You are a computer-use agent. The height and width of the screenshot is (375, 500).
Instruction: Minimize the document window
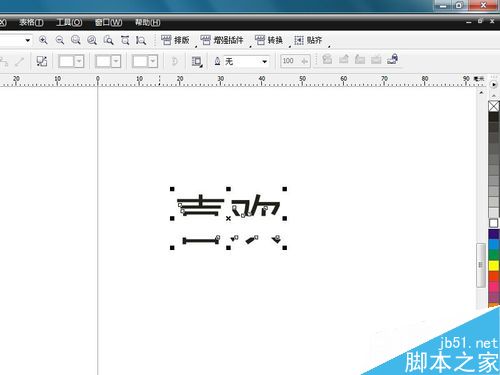(469, 22)
